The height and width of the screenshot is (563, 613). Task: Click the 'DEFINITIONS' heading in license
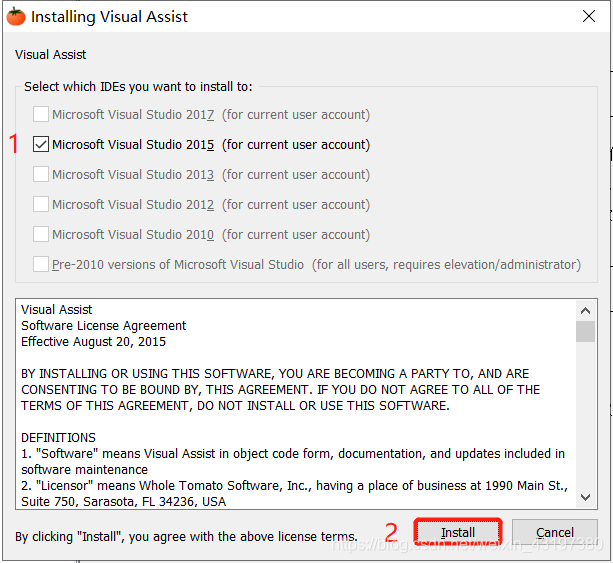tap(58, 437)
